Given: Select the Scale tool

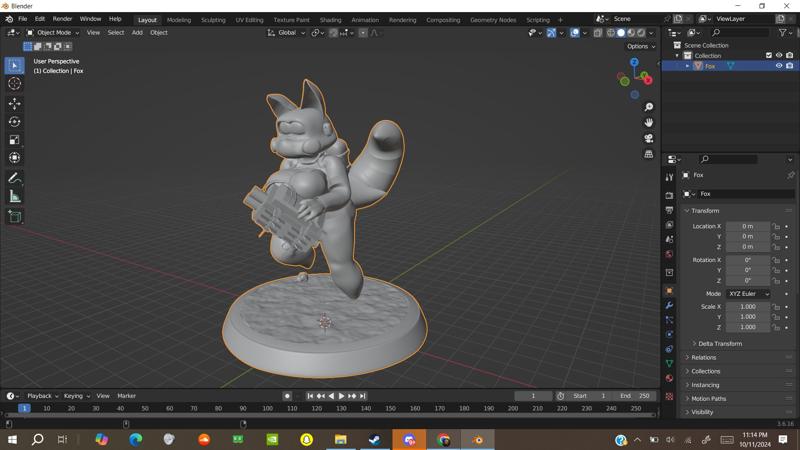Looking at the screenshot, I should click(14, 140).
